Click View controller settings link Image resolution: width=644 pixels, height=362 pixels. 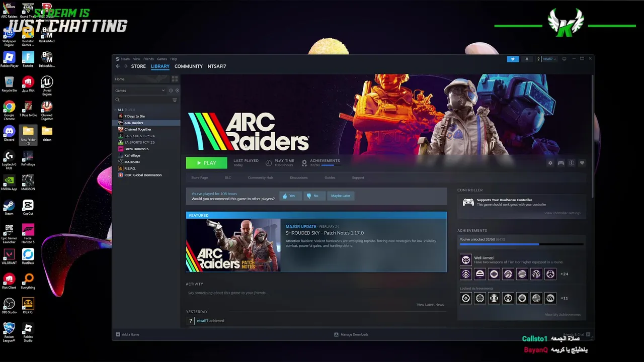click(x=562, y=213)
